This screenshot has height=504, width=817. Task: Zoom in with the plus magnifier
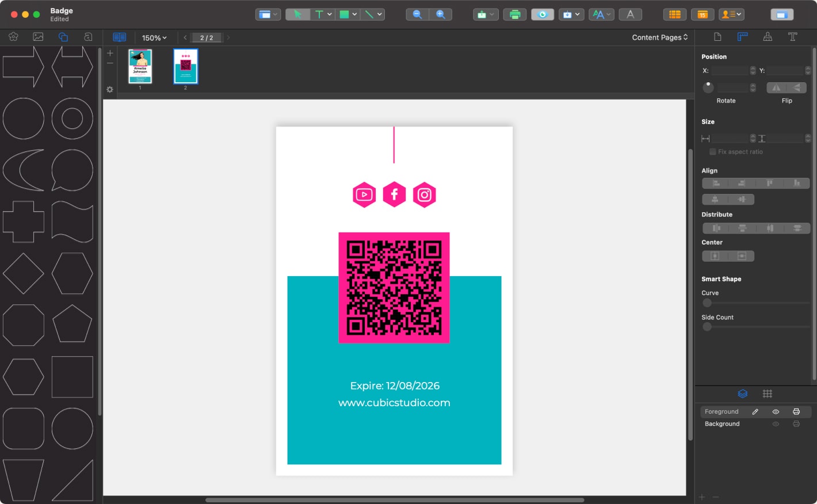441,14
